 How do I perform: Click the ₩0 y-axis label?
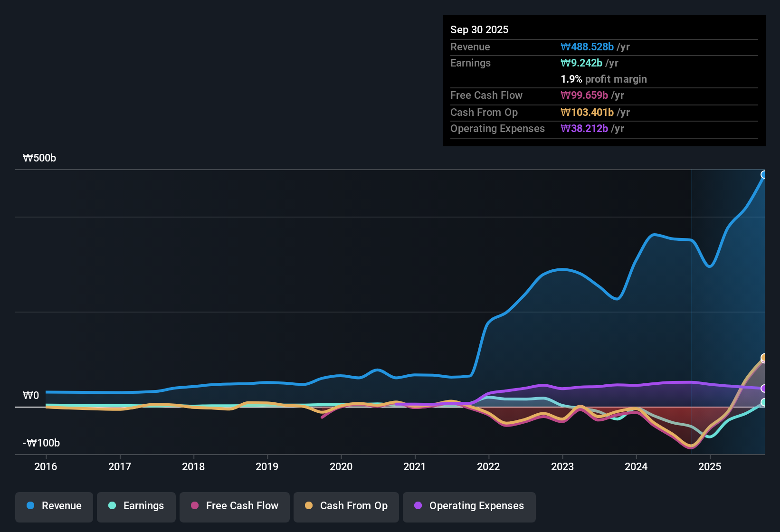point(31,396)
